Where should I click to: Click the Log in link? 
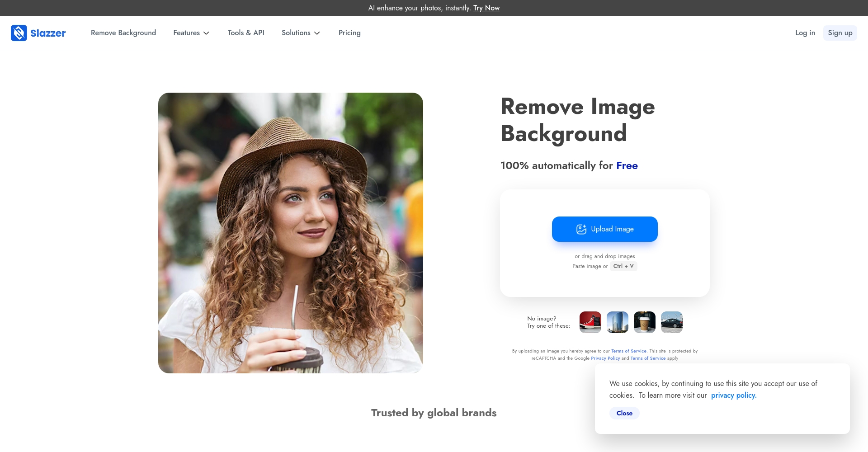[805, 33]
